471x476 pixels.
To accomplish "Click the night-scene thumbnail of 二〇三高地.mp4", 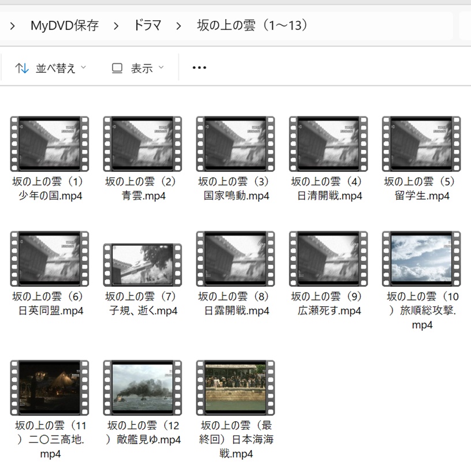I will pyautogui.click(x=50, y=388).
